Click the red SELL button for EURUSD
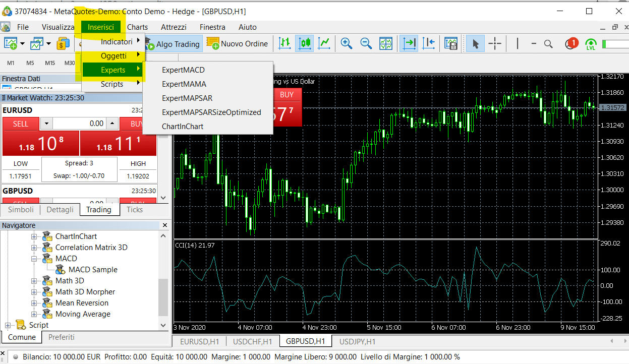This screenshot has width=629, height=364. (x=21, y=124)
